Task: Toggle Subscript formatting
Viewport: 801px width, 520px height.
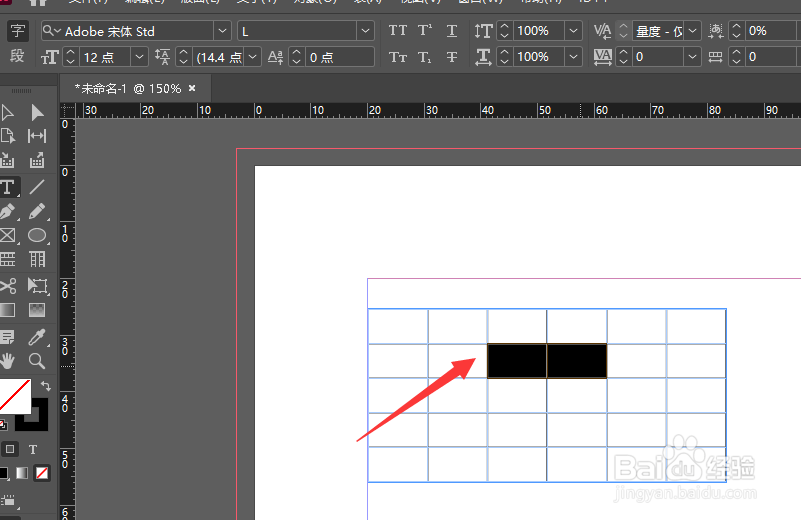Action: point(425,57)
